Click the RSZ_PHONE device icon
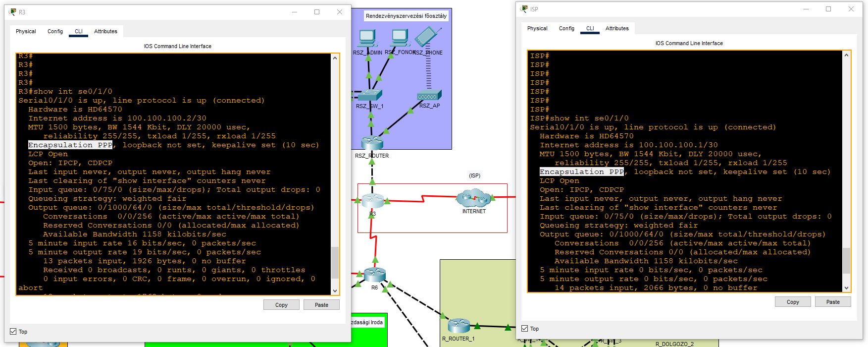Screen dimensions: 868x347 426,37
